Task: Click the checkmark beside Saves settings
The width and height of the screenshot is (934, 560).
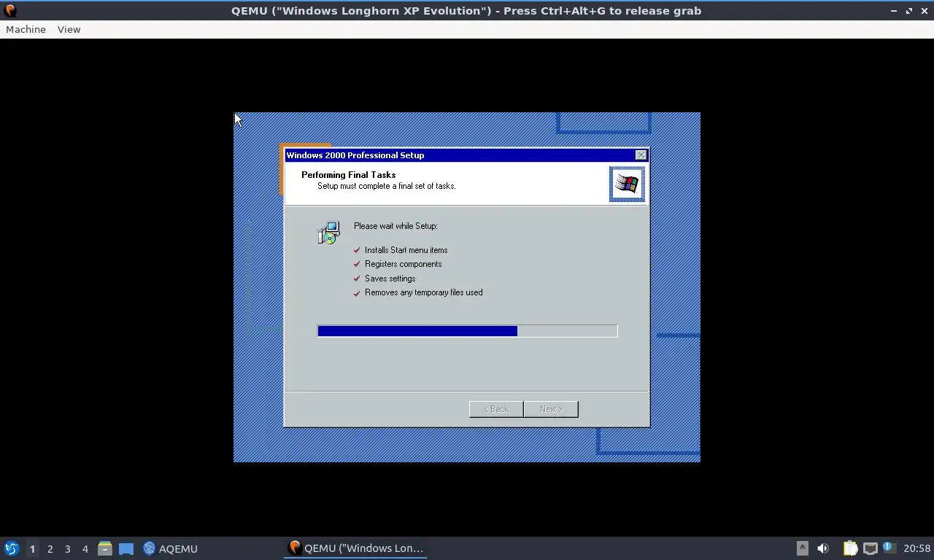Action: coord(357,279)
